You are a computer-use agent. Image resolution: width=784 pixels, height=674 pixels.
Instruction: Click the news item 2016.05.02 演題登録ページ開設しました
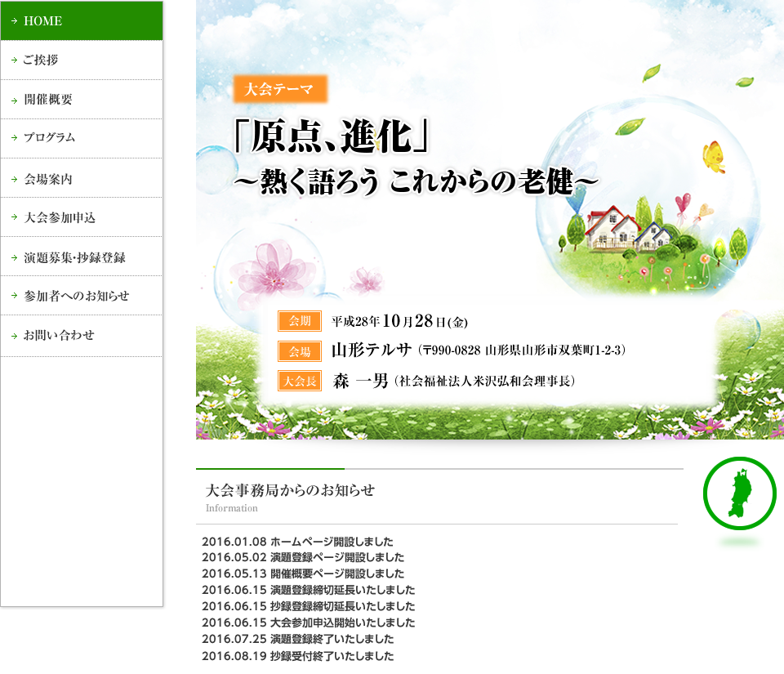[303, 557]
